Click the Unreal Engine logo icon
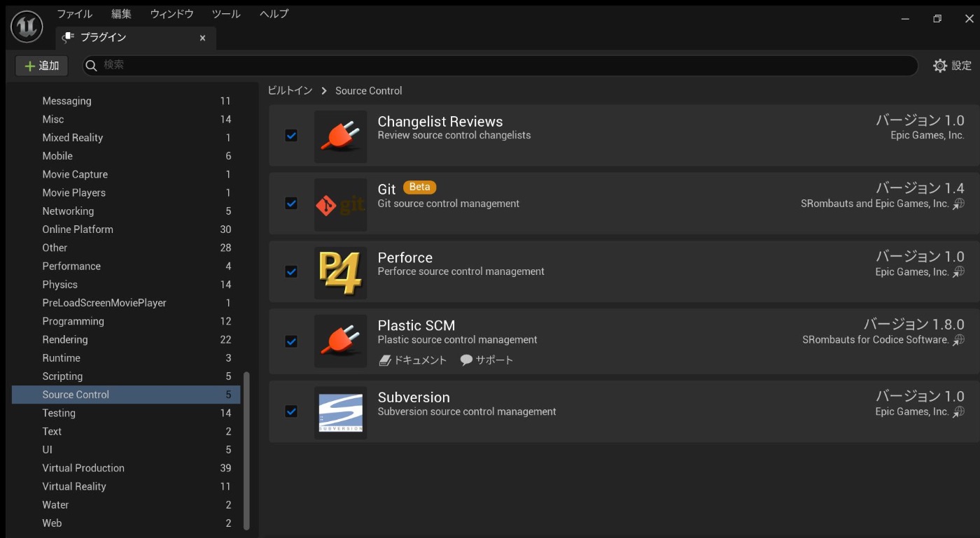The width and height of the screenshot is (980, 538). click(27, 27)
